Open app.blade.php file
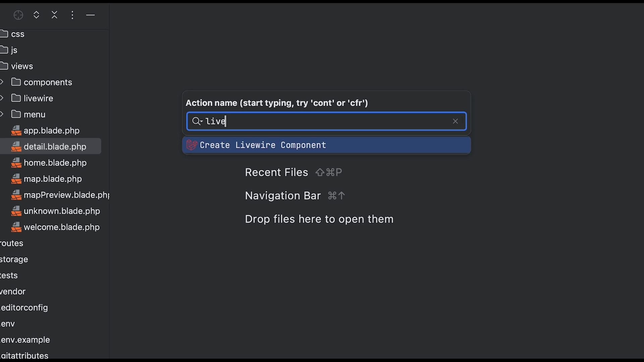 pyautogui.click(x=51, y=130)
